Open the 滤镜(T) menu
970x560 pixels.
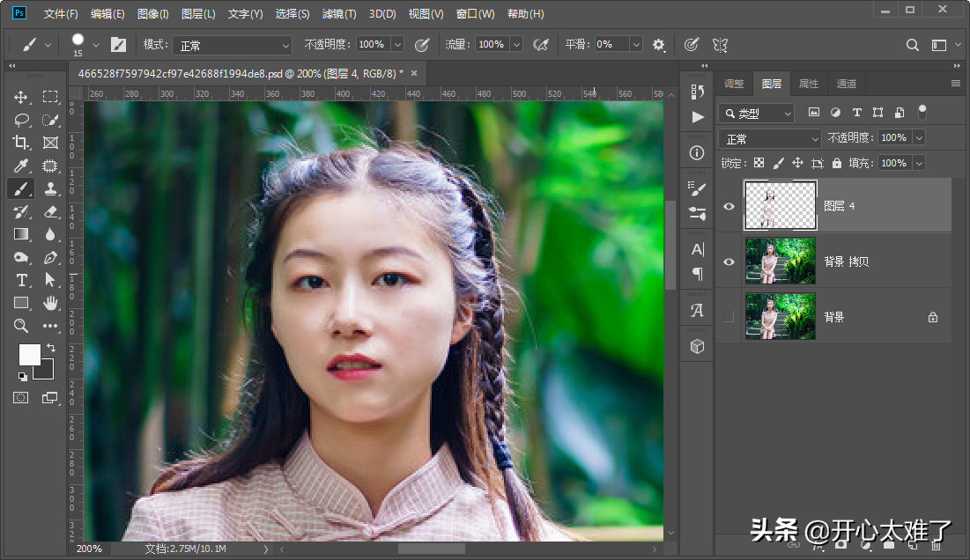[339, 14]
